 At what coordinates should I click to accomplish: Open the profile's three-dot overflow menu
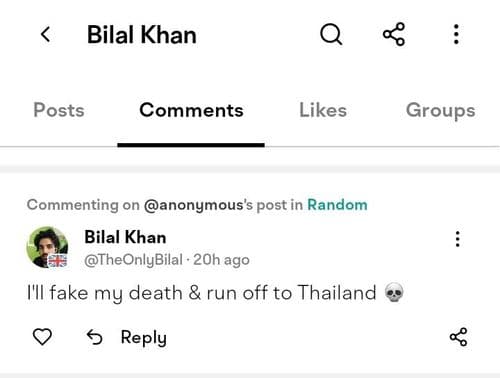456,34
